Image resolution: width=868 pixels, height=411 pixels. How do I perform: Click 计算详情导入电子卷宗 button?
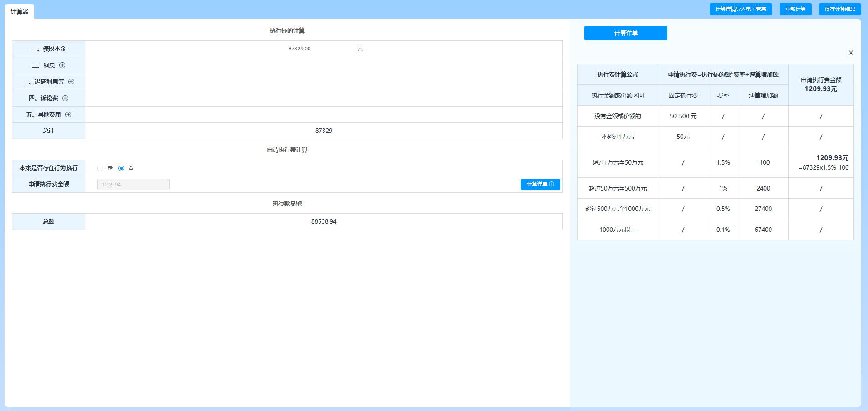pos(740,9)
